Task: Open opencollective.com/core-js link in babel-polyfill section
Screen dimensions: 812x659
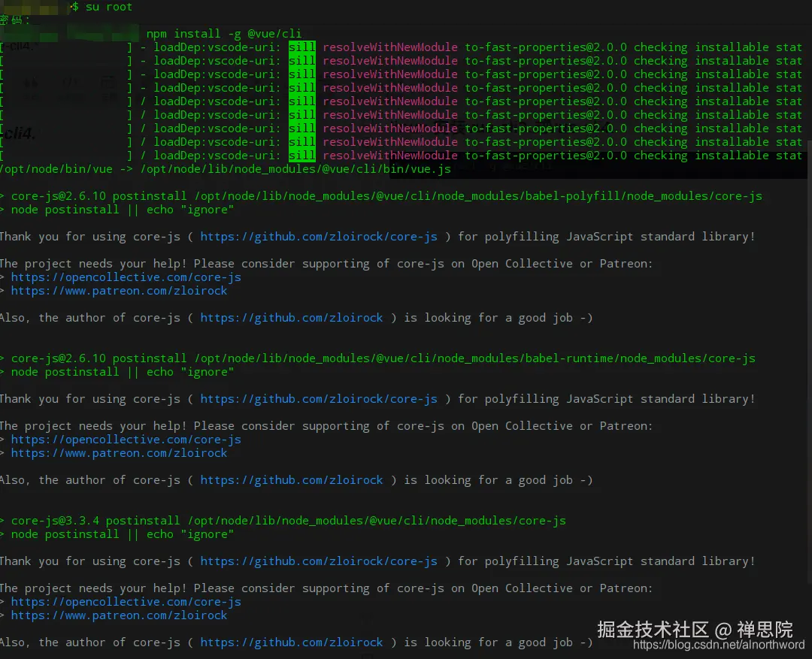Action: coord(126,277)
